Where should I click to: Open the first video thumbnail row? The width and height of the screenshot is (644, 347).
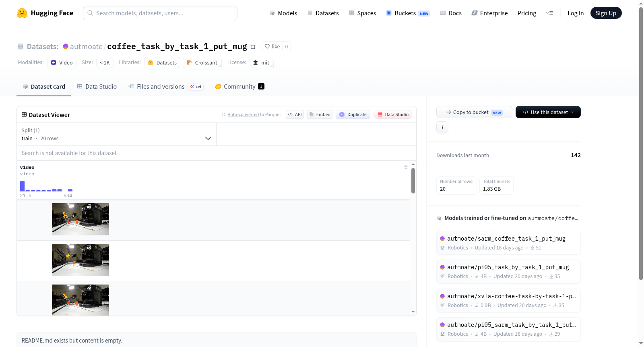click(80, 219)
